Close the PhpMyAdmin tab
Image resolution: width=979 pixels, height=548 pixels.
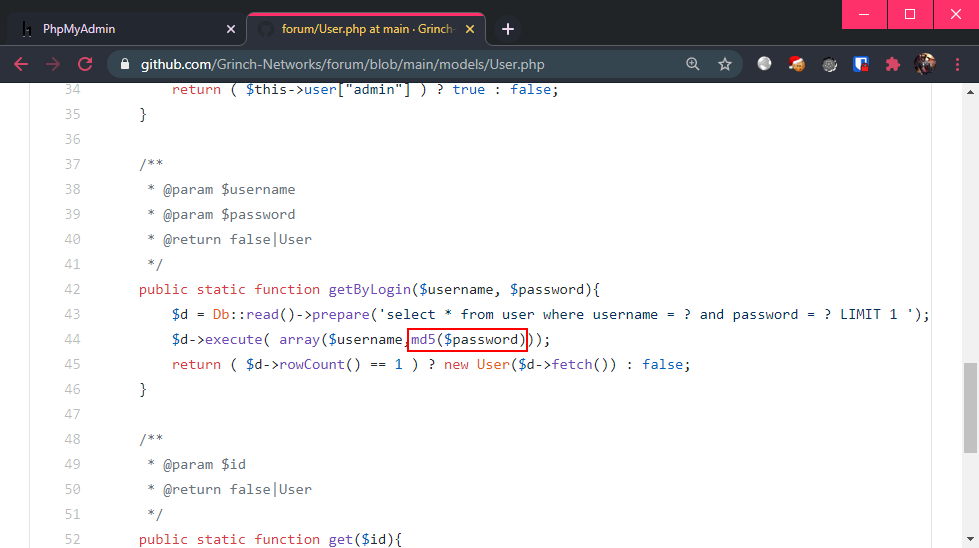tap(230, 29)
